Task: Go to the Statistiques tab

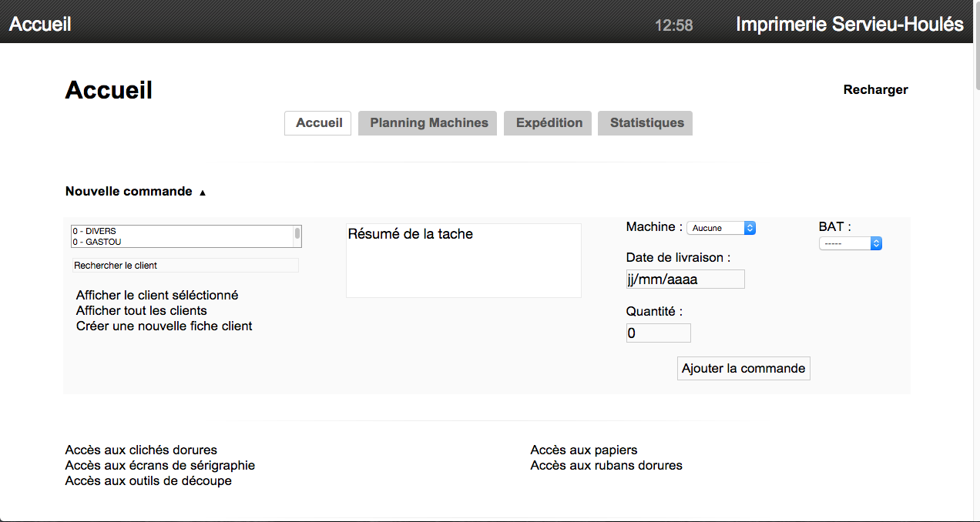Action: (646, 123)
